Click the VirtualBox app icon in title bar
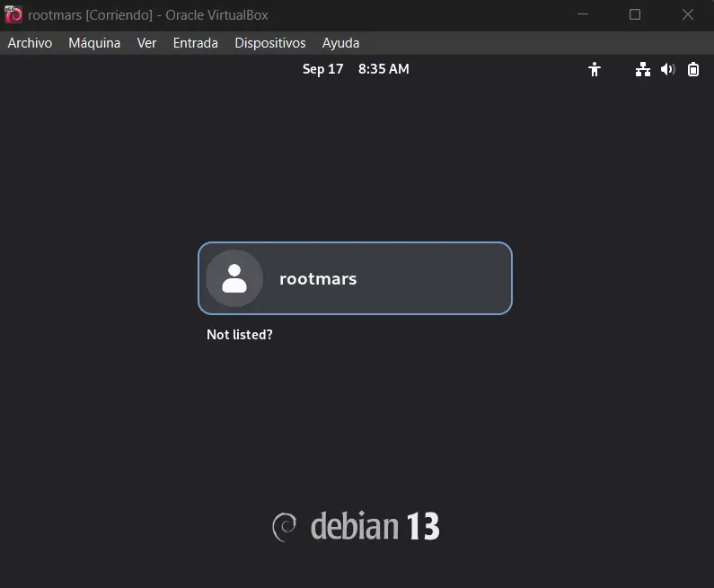 tap(13, 14)
